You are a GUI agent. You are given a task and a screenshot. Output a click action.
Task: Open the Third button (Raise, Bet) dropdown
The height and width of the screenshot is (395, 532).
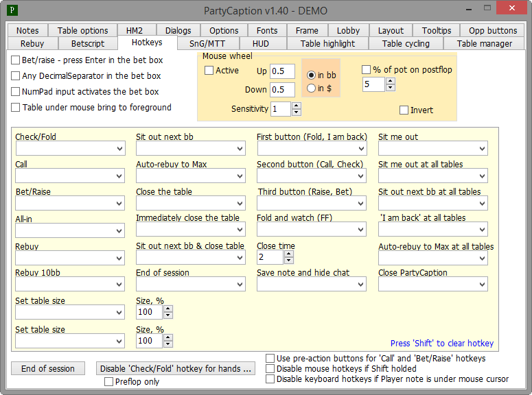point(312,204)
